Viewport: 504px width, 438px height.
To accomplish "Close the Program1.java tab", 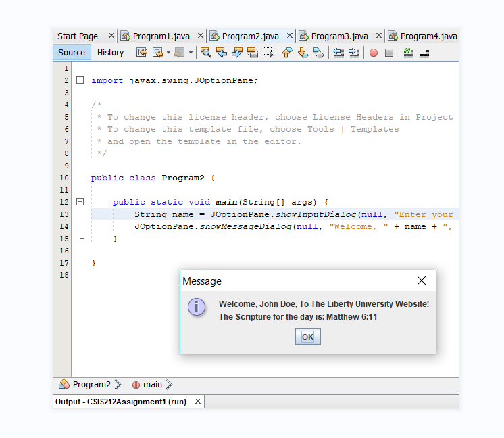I will pos(200,36).
